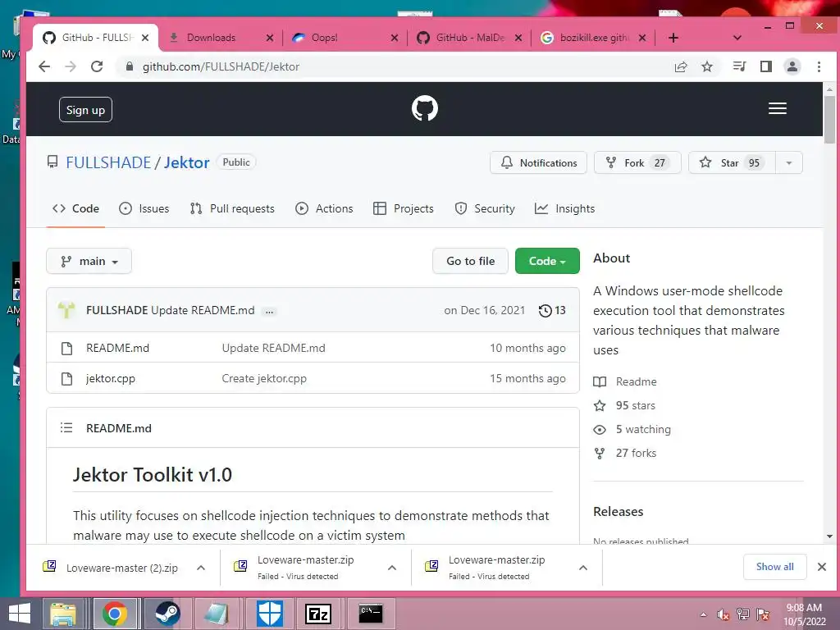This screenshot has width=840, height=630.
Task: Click the GitHub Octocat logo in header
Action: (x=424, y=109)
